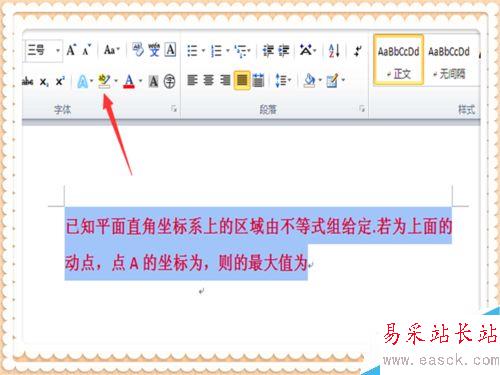This screenshot has height=375, width=500.
Task: Click the Grow Font button
Action: pyautogui.click(x=71, y=50)
